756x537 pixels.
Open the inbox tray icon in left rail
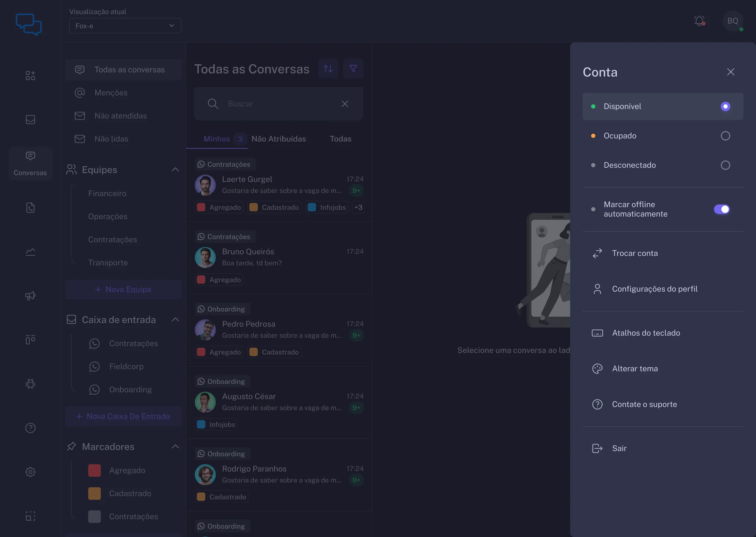click(x=30, y=119)
